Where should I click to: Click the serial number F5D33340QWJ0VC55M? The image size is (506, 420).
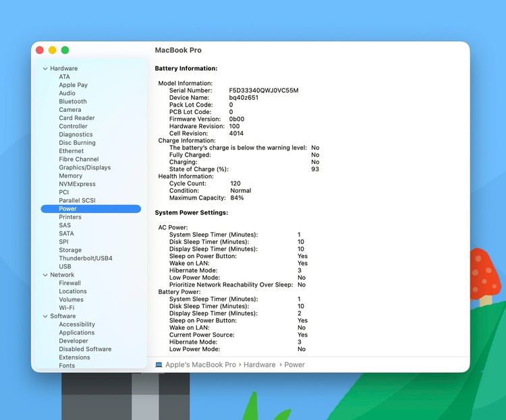point(264,90)
